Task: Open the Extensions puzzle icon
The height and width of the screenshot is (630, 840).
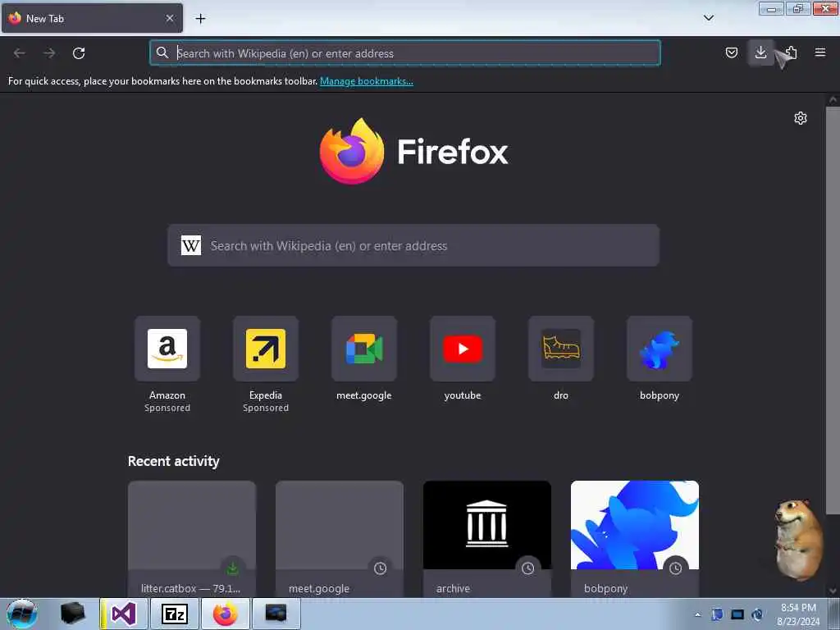Action: click(791, 52)
